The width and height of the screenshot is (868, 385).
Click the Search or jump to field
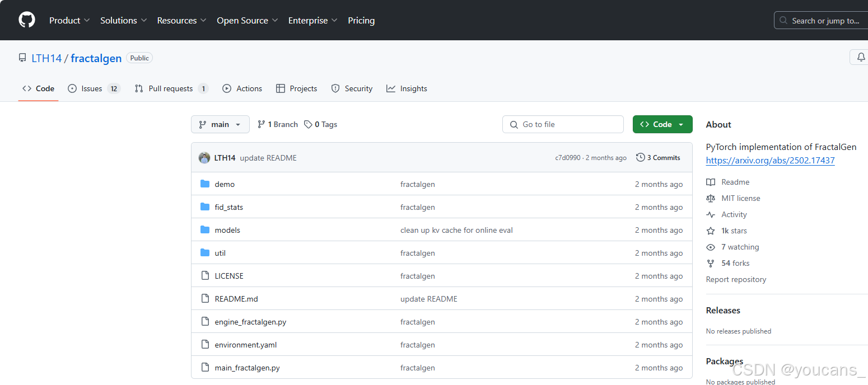(x=822, y=21)
